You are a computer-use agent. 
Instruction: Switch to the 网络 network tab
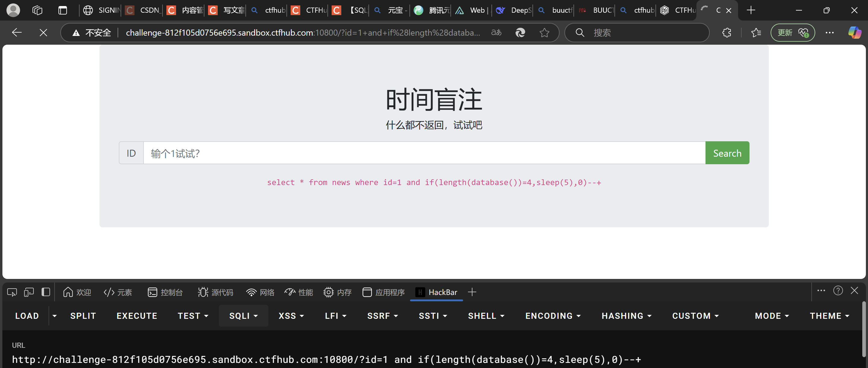click(260, 292)
